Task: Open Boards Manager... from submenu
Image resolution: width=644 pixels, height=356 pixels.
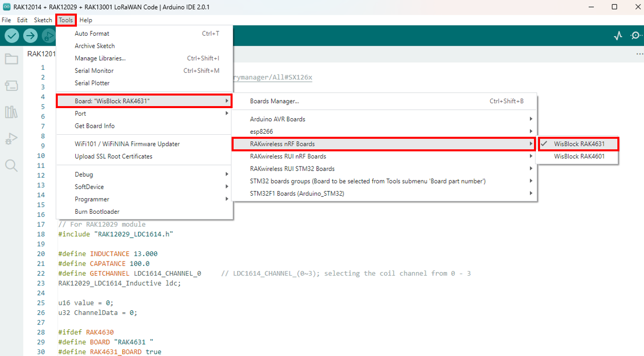Action: point(384,101)
